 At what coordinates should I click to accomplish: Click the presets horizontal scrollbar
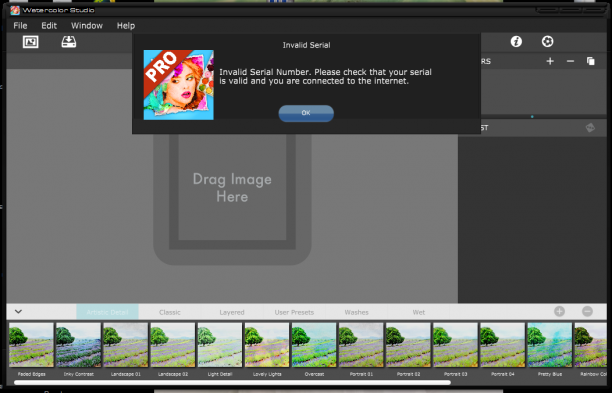click(232, 383)
